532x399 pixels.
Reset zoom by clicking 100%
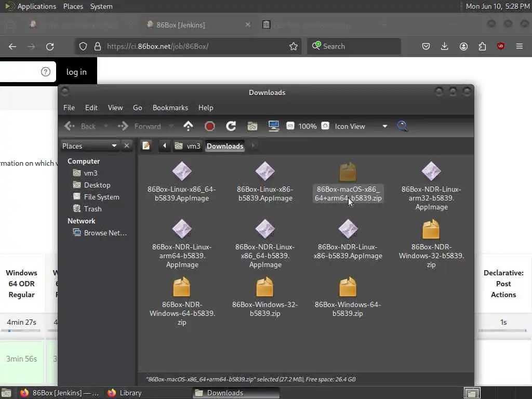[x=308, y=126]
